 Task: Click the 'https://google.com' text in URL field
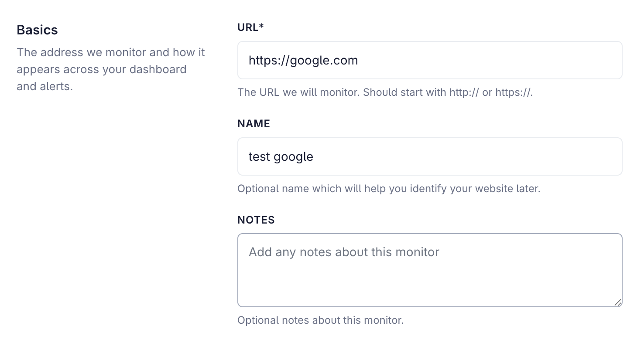[303, 60]
